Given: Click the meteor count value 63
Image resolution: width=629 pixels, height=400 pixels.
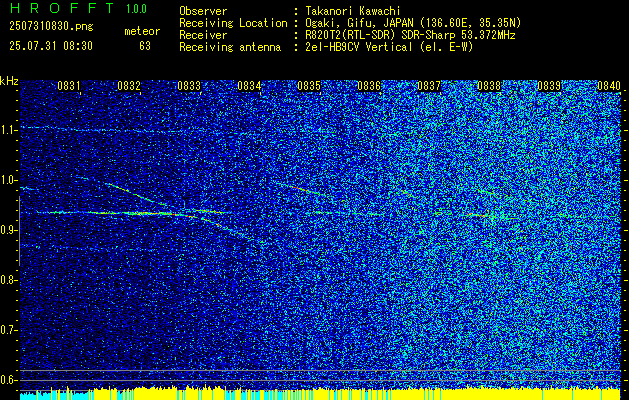Looking at the screenshot, I should (145, 46).
